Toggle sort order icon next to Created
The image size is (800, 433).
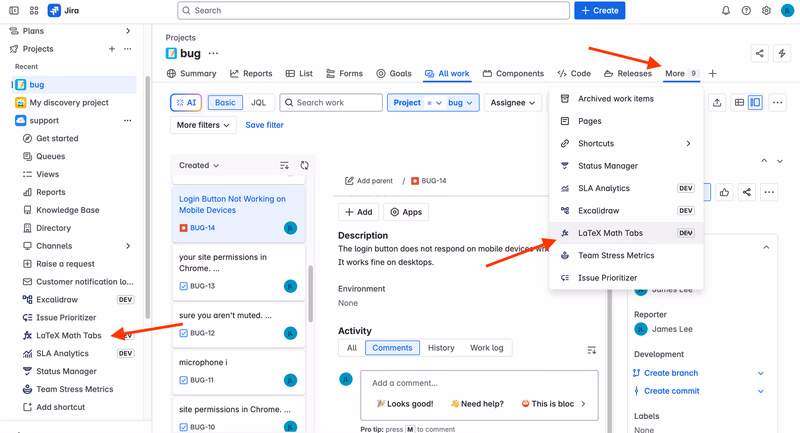(284, 165)
